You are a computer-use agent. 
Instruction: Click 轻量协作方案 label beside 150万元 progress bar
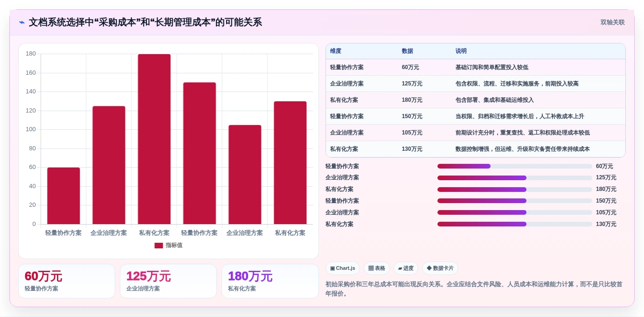click(342, 201)
